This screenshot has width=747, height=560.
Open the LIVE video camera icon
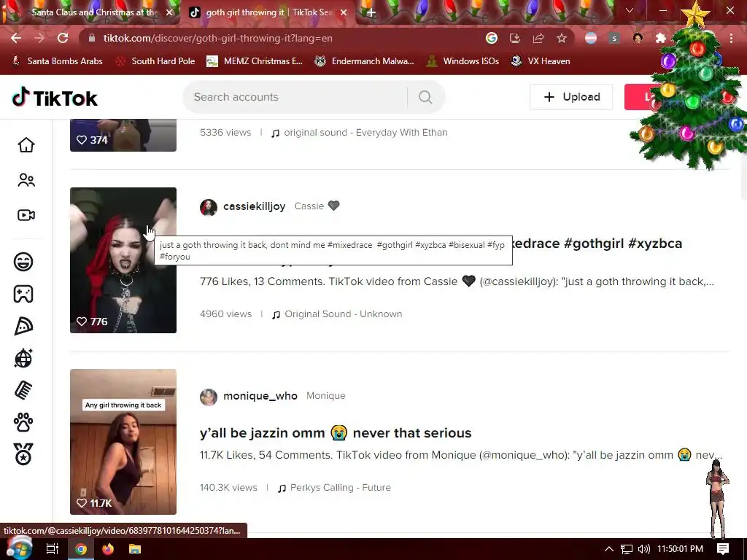pos(26,215)
